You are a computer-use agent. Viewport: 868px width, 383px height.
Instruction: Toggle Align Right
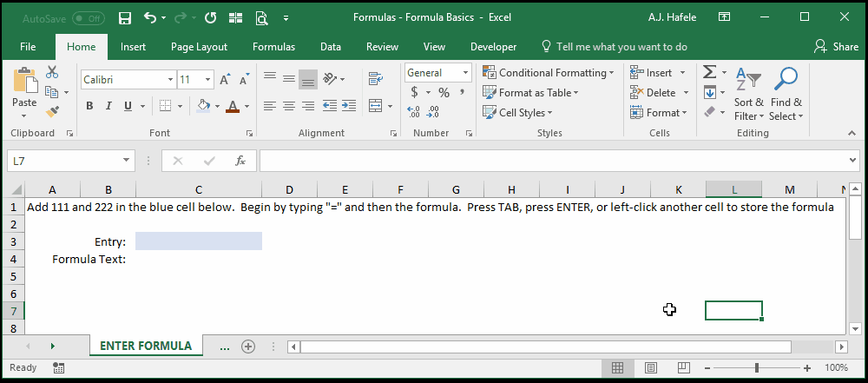[x=308, y=105]
